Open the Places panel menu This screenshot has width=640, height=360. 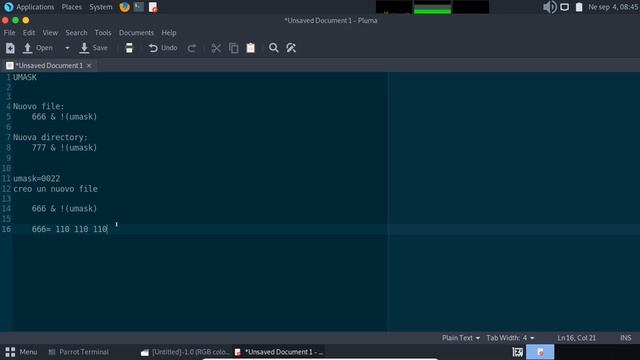click(x=71, y=7)
